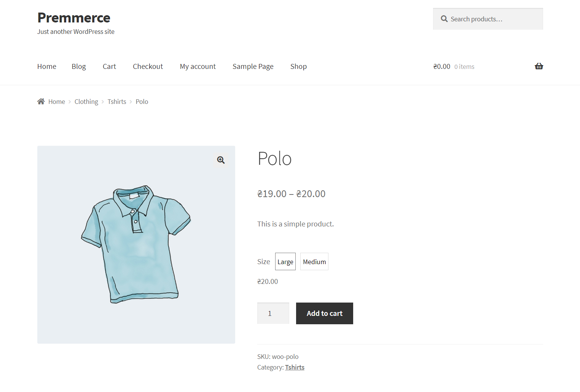Click the quantity input field
Viewport: 580px width, 392px height.
click(273, 313)
